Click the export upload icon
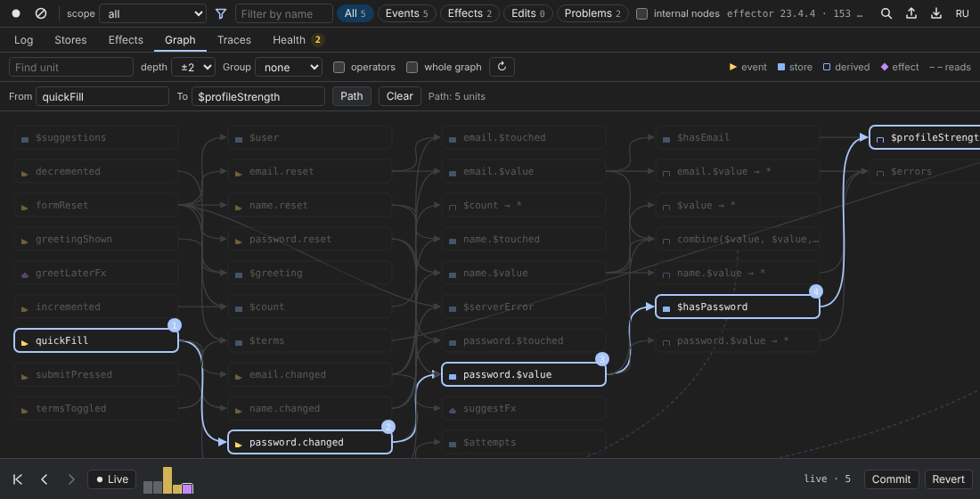Screen dimensions: 980x499 coord(911,13)
